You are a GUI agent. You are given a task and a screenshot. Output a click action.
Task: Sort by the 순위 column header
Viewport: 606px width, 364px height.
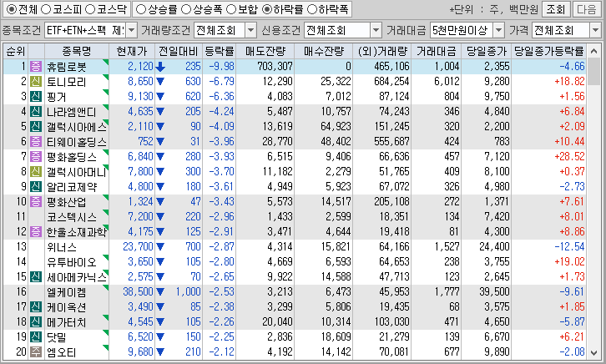pyautogui.click(x=16, y=51)
